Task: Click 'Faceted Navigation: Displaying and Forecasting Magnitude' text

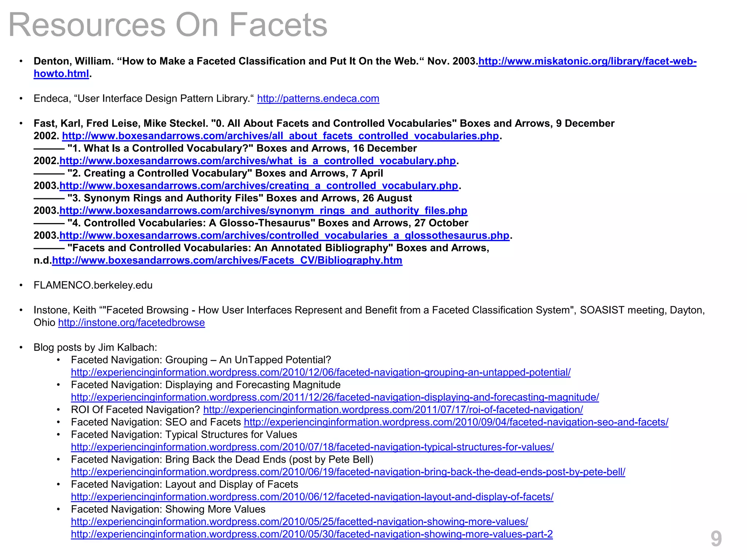Action: click(x=206, y=385)
